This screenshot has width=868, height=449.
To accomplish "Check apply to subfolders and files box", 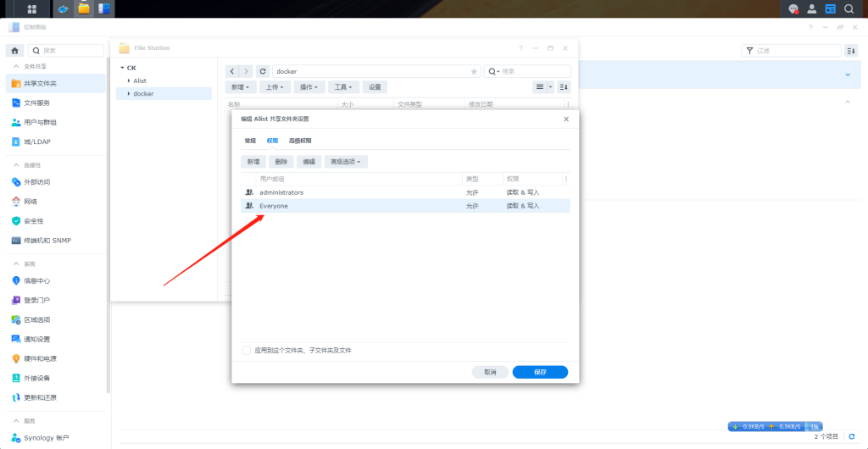I will pos(247,351).
